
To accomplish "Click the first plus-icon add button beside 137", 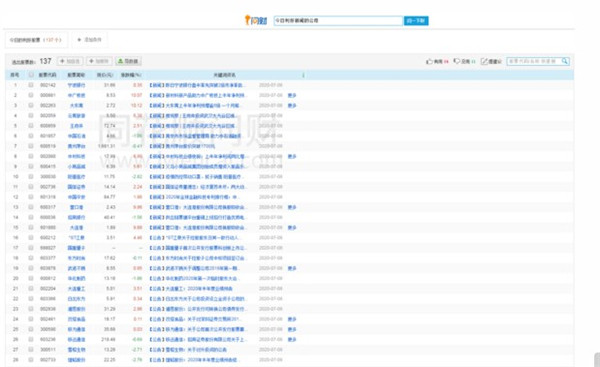I will coord(70,61).
